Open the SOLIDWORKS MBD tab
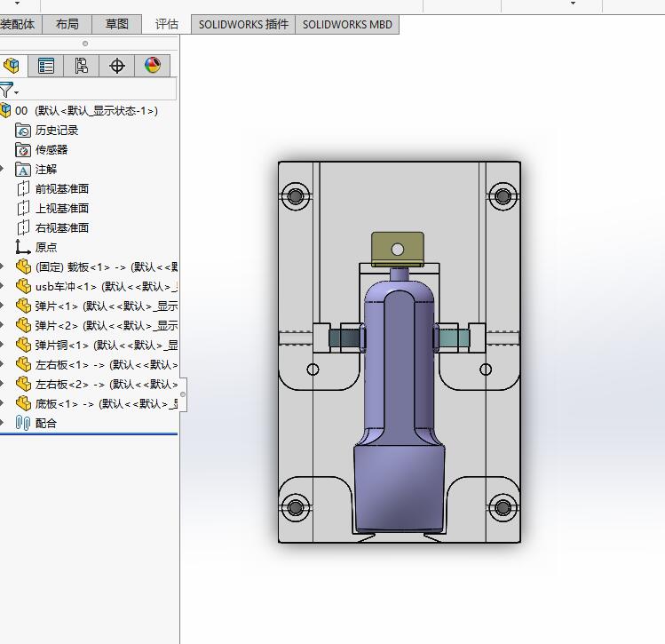 347,24
